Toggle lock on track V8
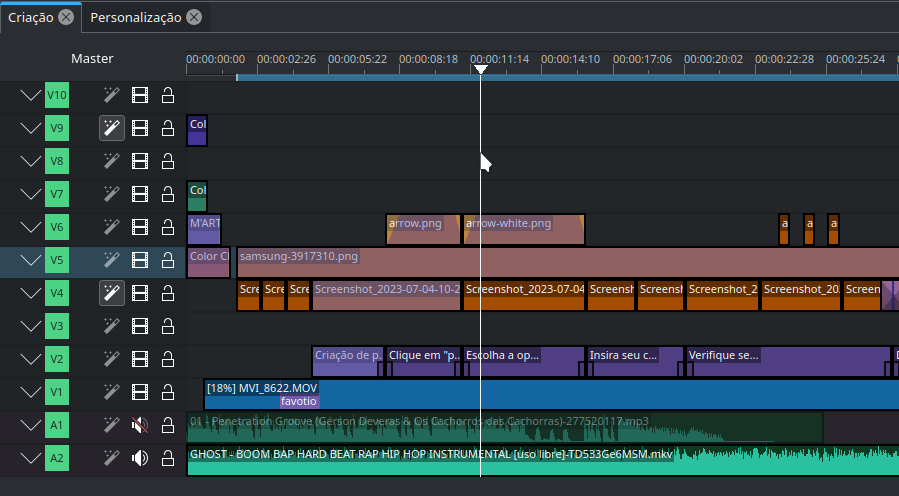899x496 pixels. click(168, 161)
